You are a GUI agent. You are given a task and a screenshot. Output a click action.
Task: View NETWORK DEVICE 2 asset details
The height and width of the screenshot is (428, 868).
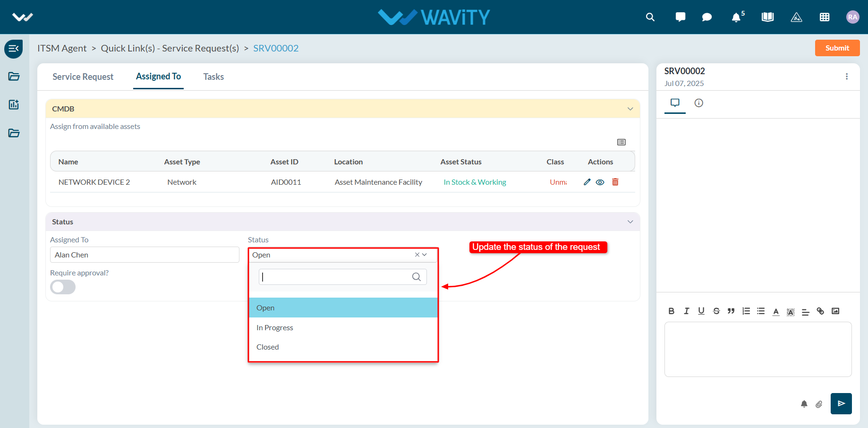pos(600,182)
